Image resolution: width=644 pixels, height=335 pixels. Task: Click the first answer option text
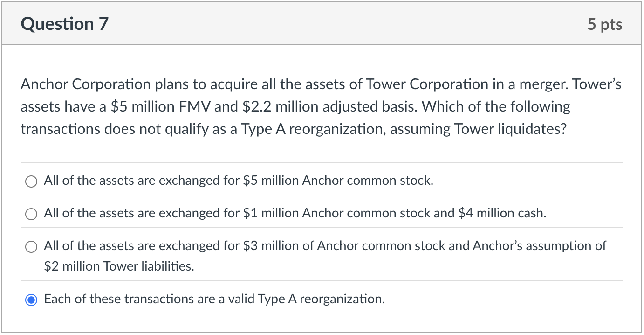[238, 181]
